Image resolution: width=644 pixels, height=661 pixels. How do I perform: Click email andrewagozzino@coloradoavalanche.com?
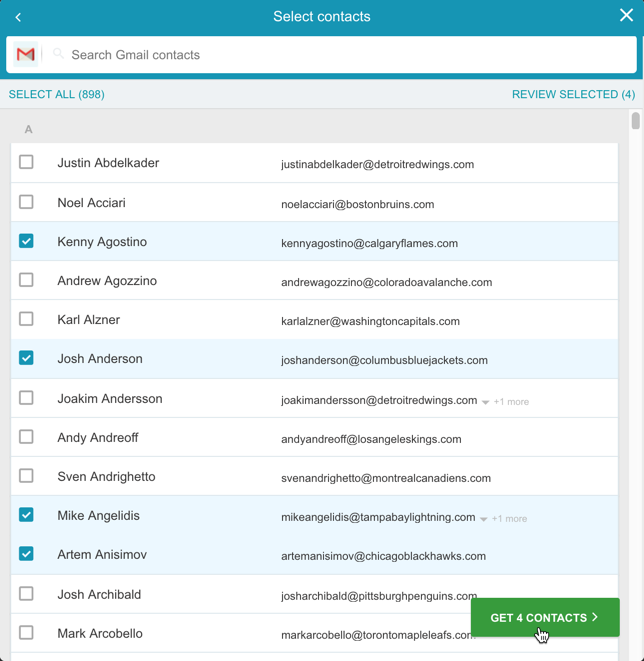click(x=386, y=282)
